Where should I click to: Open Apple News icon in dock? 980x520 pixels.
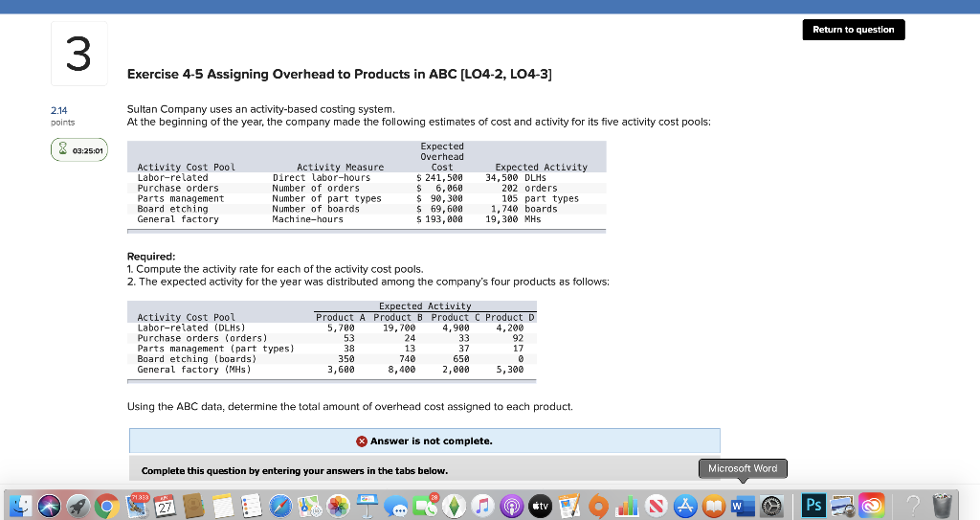tap(656, 506)
